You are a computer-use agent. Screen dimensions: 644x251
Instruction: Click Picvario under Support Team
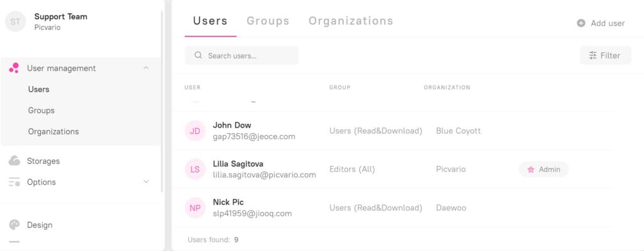(x=47, y=28)
